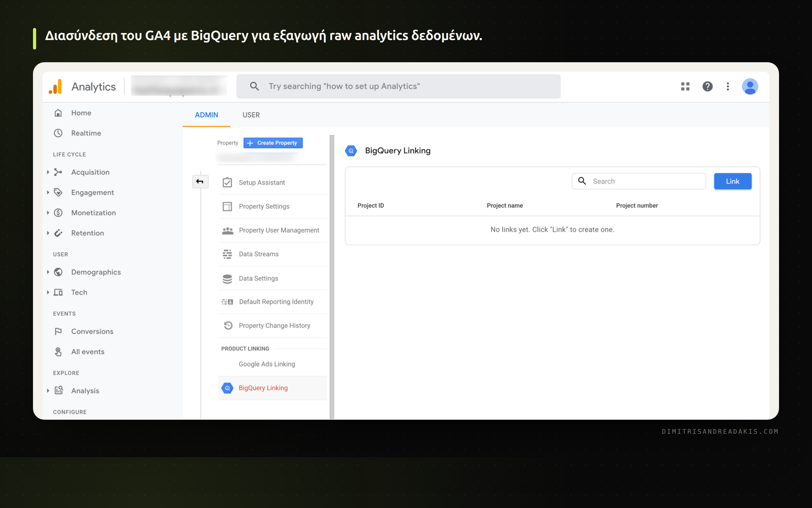Click the Property Settings window icon
The width and height of the screenshot is (812, 508).
(x=227, y=206)
